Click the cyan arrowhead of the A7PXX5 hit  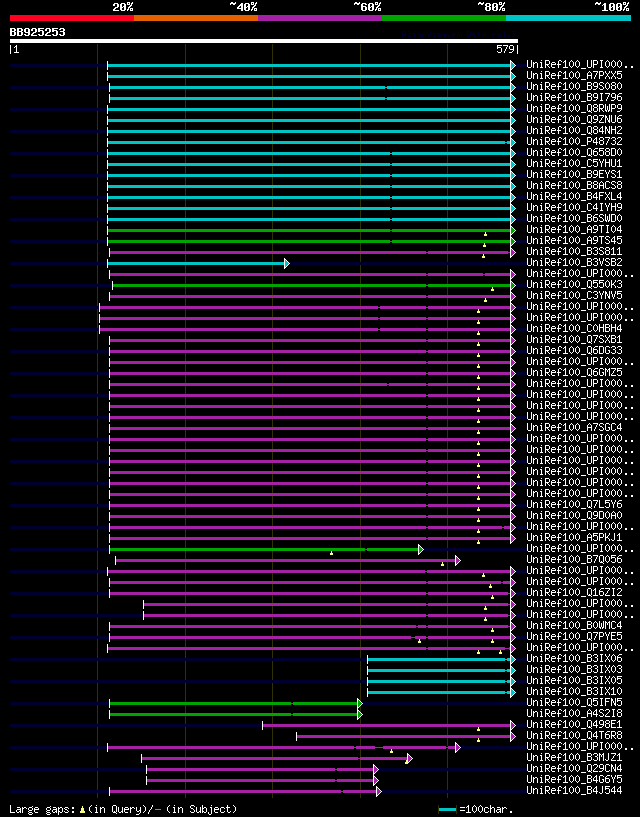(x=513, y=77)
